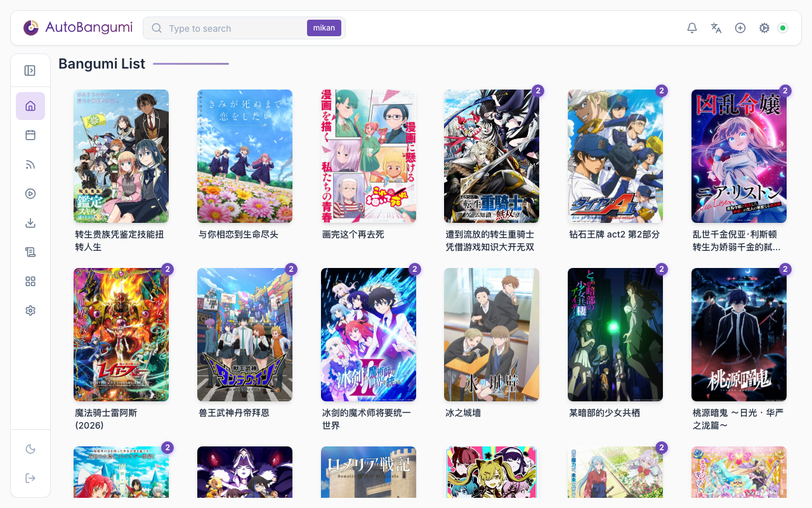The width and height of the screenshot is (812, 508).
Task: Open the 某暗部的少女共栖 poster
Action: [x=615, y=335]
